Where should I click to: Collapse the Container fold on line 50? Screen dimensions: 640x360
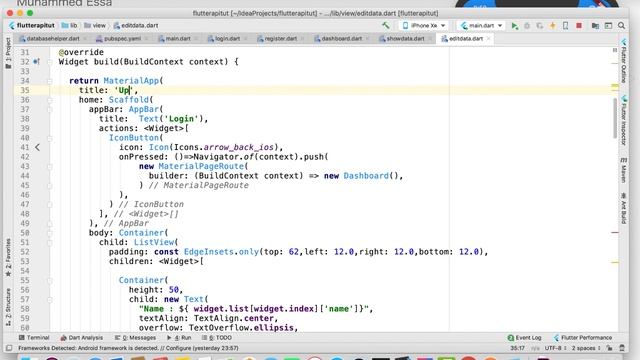tap(50, 233)
